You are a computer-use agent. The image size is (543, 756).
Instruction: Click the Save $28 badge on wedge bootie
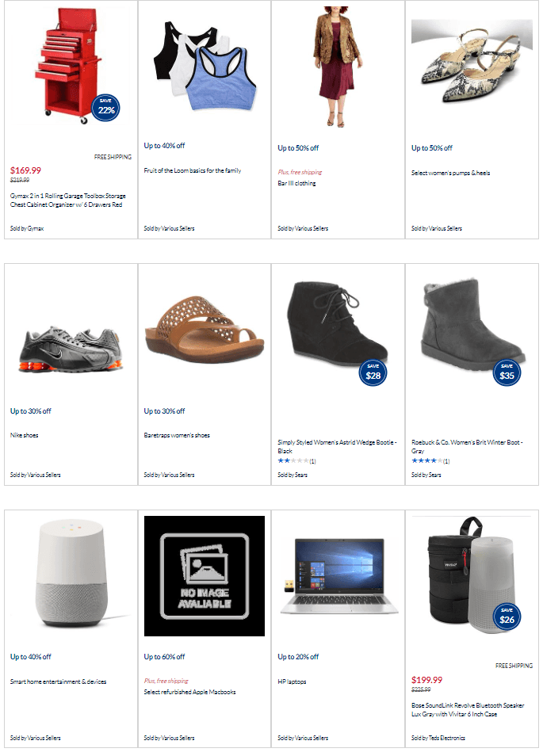(373, 373)
